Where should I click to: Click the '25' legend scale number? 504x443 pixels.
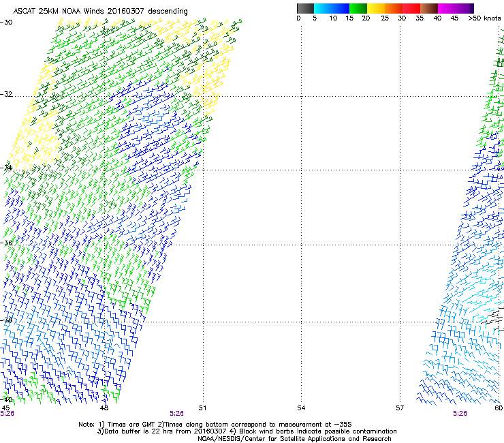tap(385, 18)
